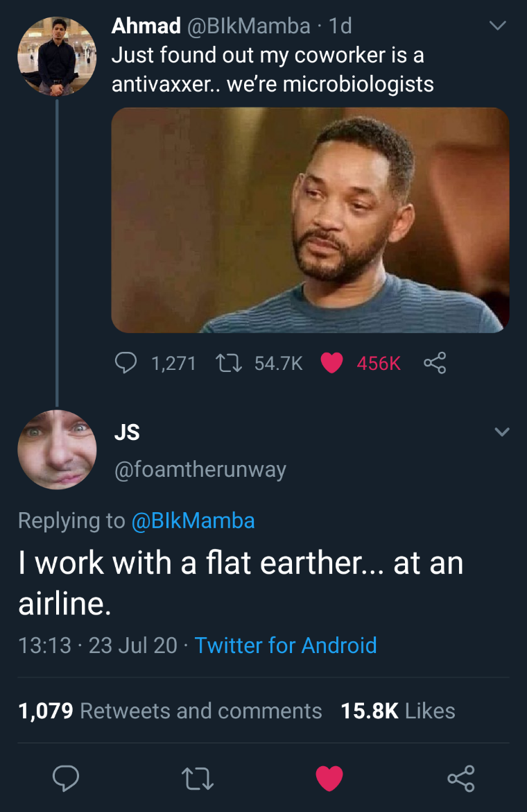This screenshot has height=812, width=527.
Task: Open Ahmad's profile picture
Action: [x=57, y=56]
